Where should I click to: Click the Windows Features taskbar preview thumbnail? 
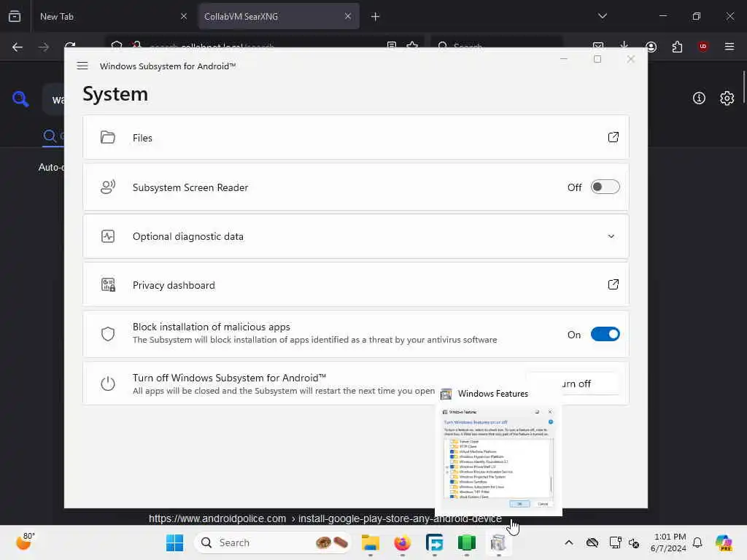click(498, 455)
